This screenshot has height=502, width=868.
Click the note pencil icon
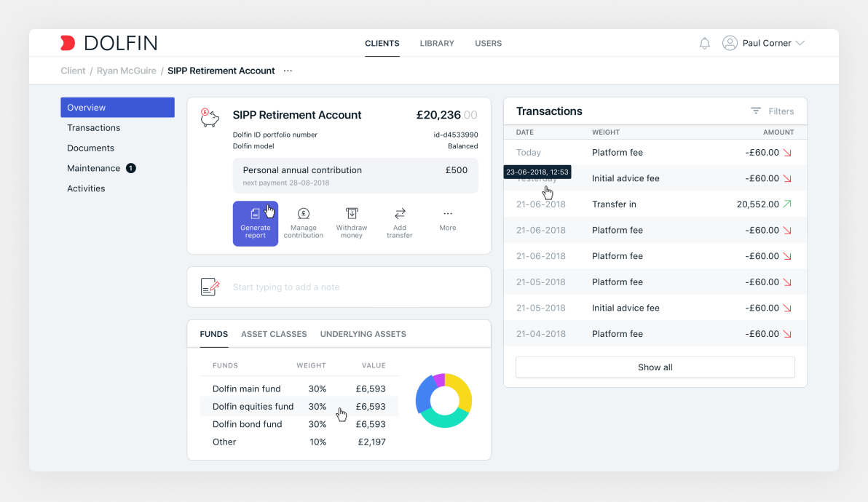[210, 287]
